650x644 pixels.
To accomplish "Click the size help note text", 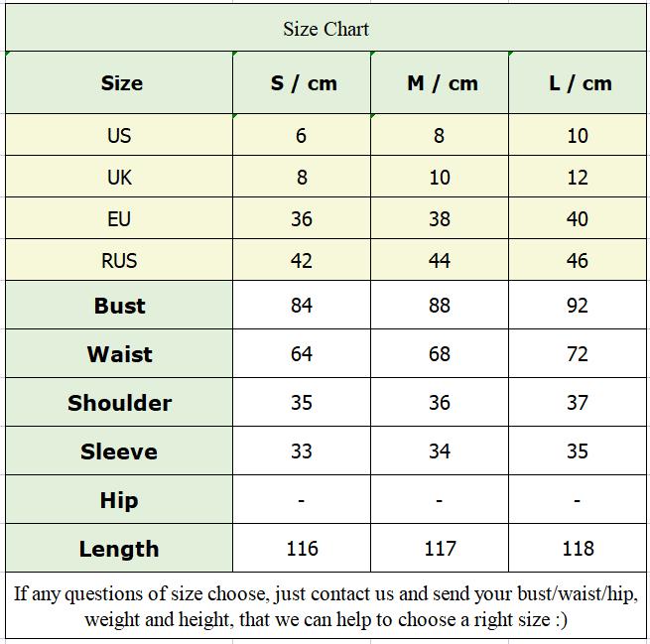I will 325,606.
